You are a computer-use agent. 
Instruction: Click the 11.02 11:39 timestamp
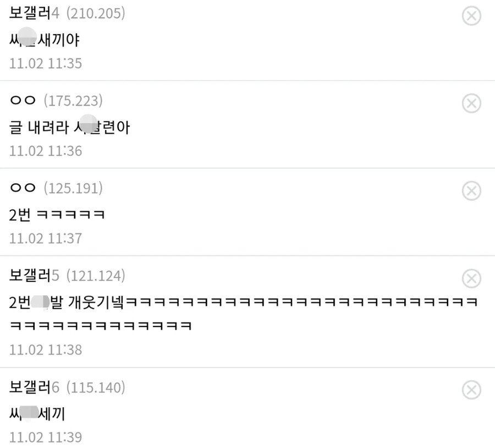[x=46, y=437]
